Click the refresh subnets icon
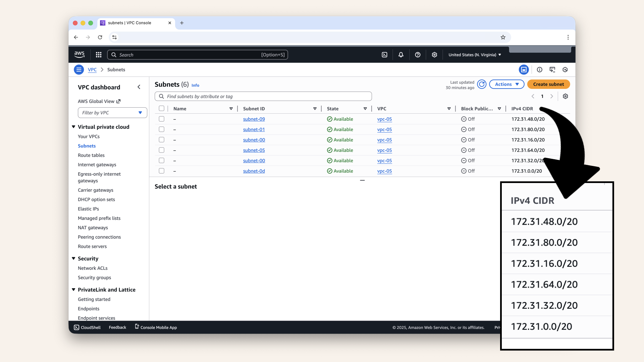Screen dimensions: 644x362 [482, 84]
